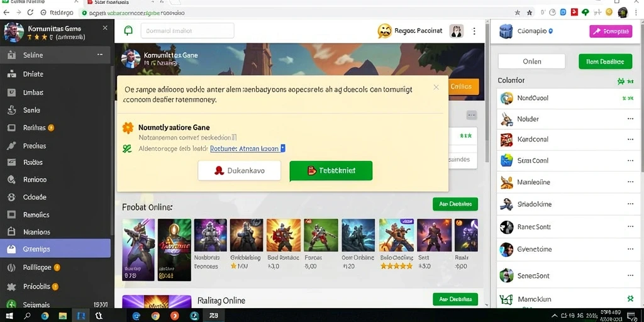Viewport: 644px width, 322px height.
Task: Click the pink button in right panel header
Action: click(611, 31)
